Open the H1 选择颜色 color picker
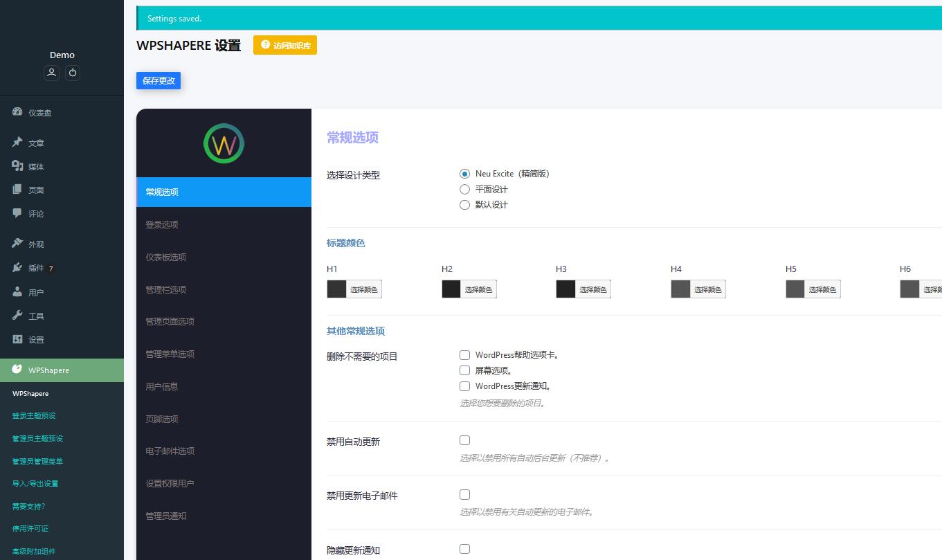The width and height of the screenshot is (942, 560). coord(363,289)
